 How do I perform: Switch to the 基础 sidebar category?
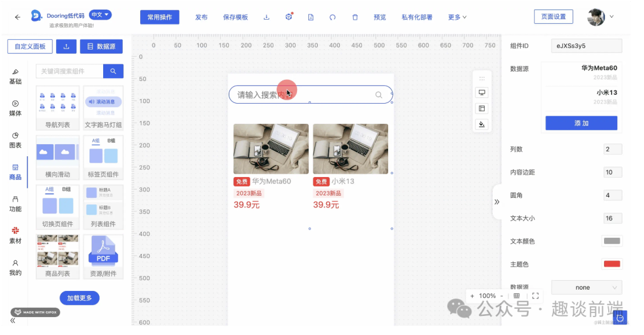pos(15,77)
